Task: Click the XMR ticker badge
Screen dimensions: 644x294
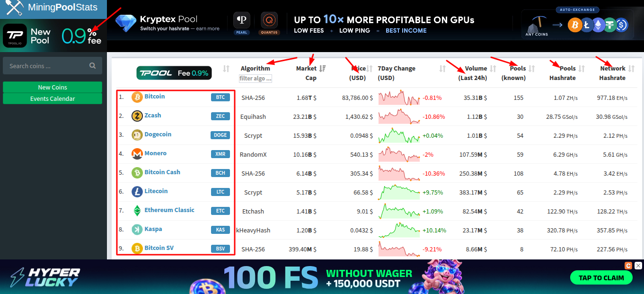Action: 221,154
